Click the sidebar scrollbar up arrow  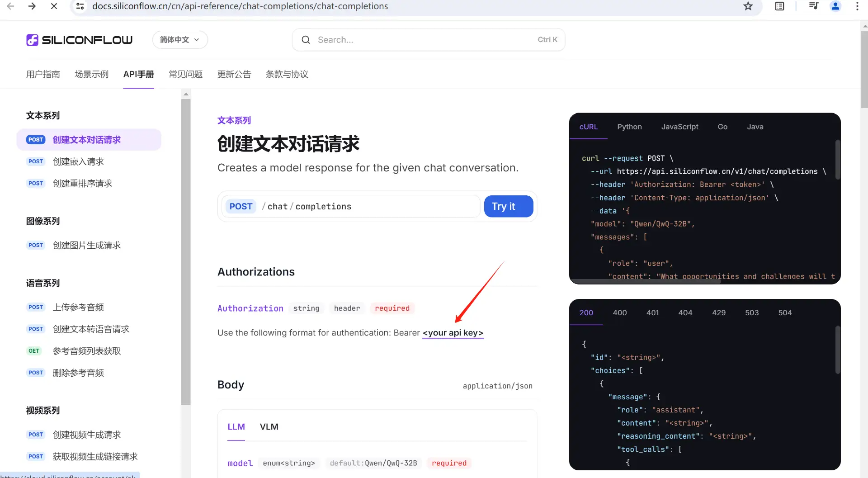coord(186,95)
